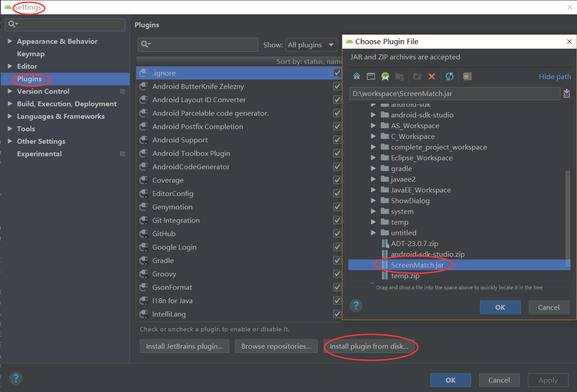The width and height of the screenshot is (577, 392).
Task: Jump to project directory Android icon
Action: pos(385,76)
